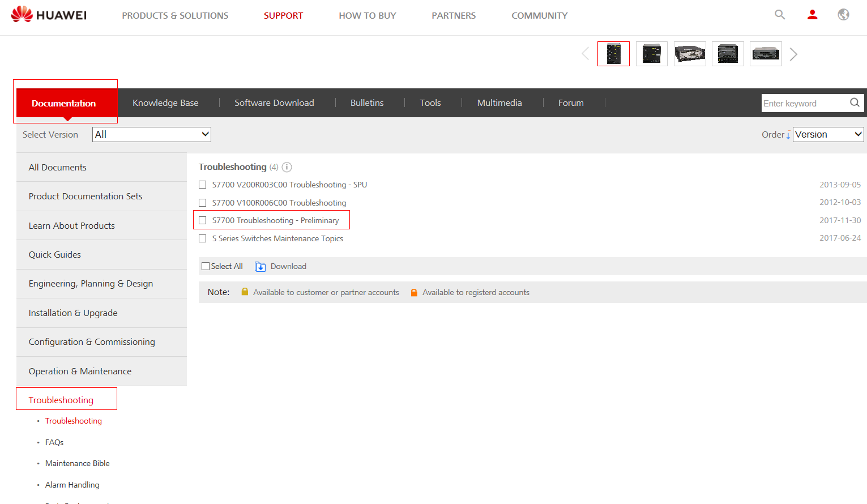Image resolution: width=867 pixels, height=504 pixels.
Task: Switch to Knowledge Base tab
Action: point(165,102)
